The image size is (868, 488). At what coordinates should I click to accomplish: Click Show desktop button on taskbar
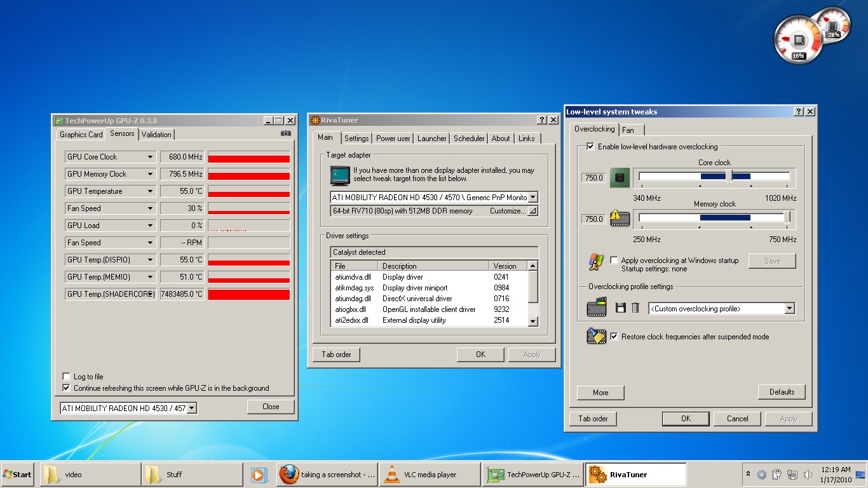point(861,474)
